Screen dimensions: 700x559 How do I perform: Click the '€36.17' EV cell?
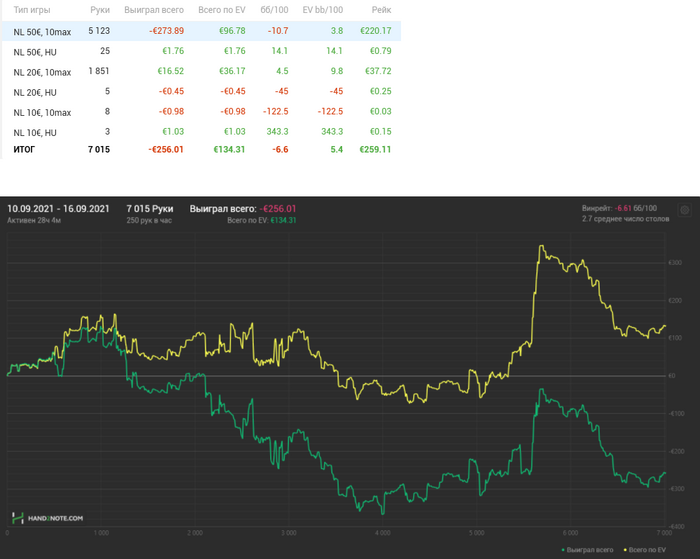point(232,71)
